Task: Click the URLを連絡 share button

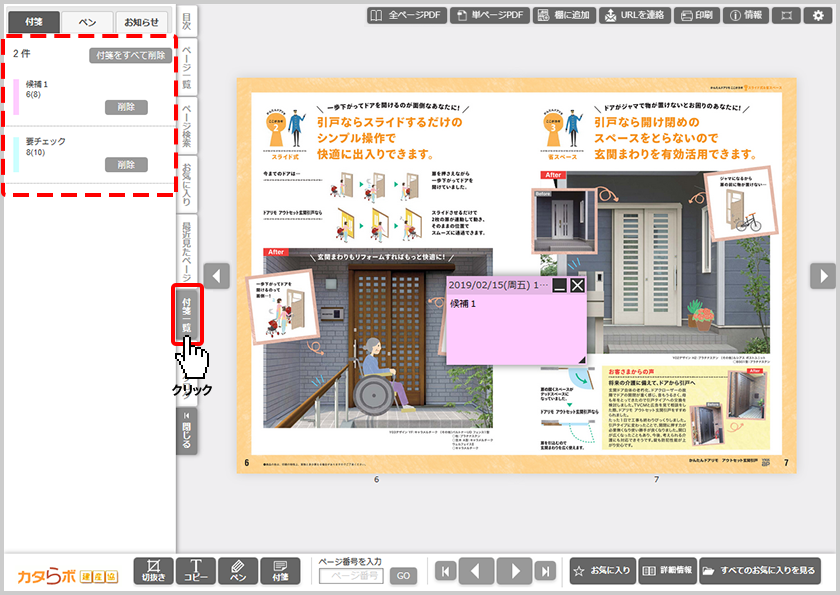Action: pyautogui.click(x=635, y=15)
